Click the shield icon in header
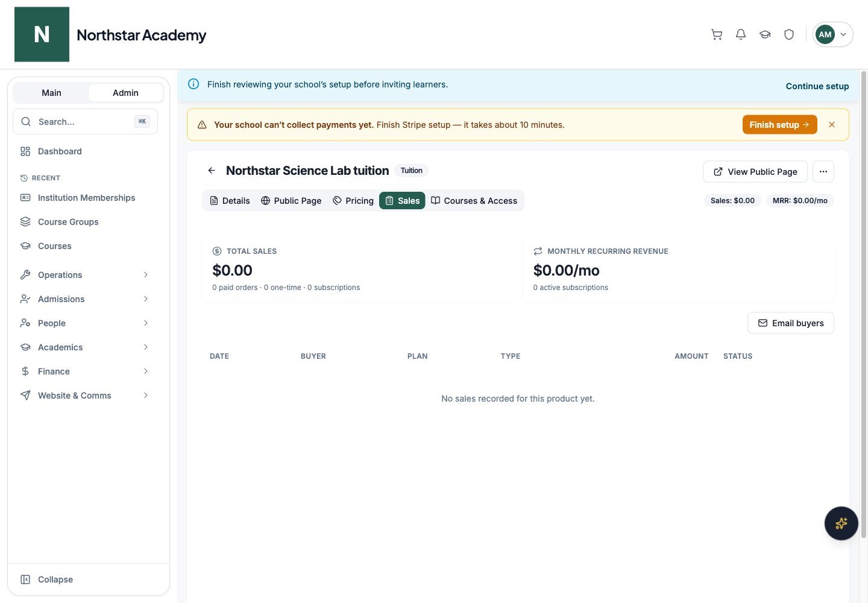868x603 pixels. (789, 34)
